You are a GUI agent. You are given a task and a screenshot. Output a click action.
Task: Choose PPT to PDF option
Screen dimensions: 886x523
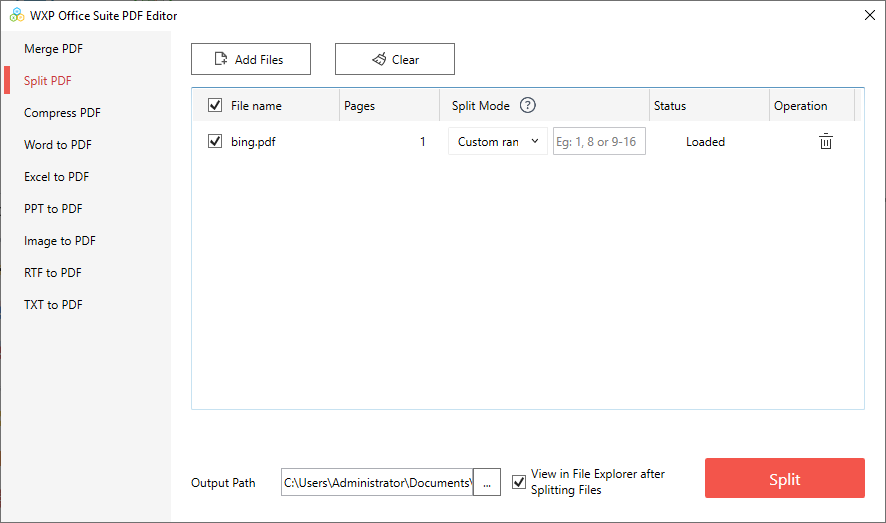pos(53,209)
